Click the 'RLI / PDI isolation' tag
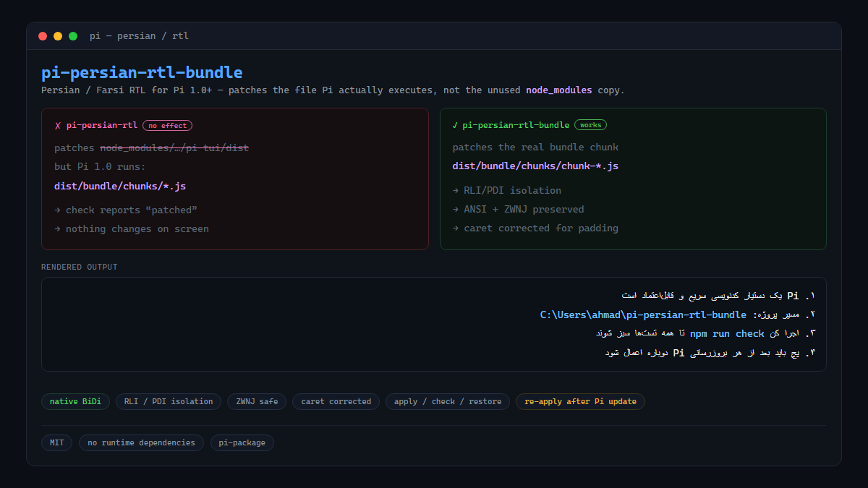868x488 pixels. click(x=169, y=401)
